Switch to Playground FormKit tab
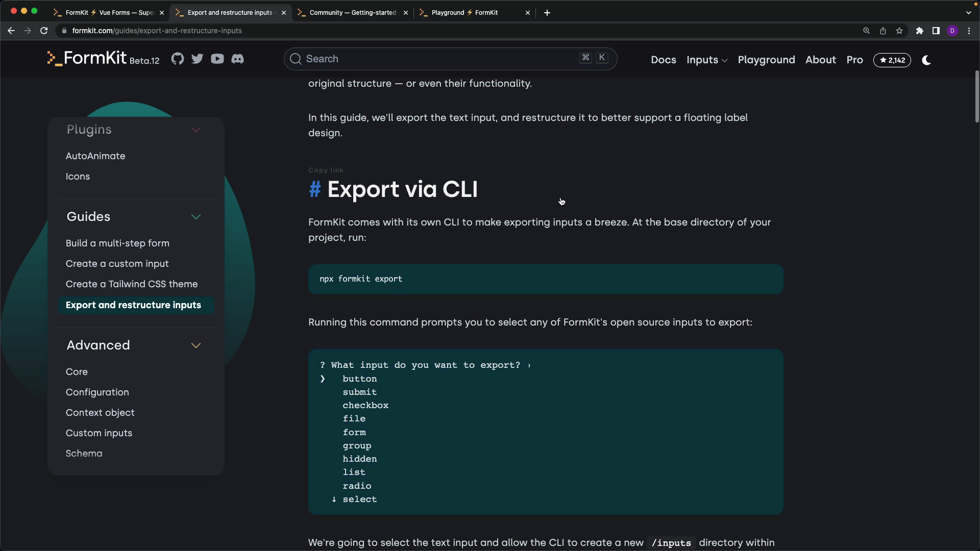The height and width of the screenshot is (551, 980). click(474, 13)
